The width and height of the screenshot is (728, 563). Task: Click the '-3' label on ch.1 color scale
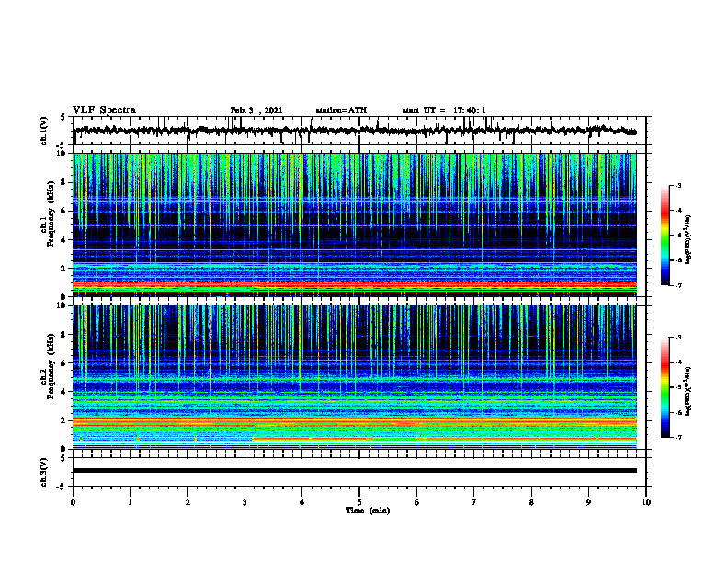coord(678,185)
